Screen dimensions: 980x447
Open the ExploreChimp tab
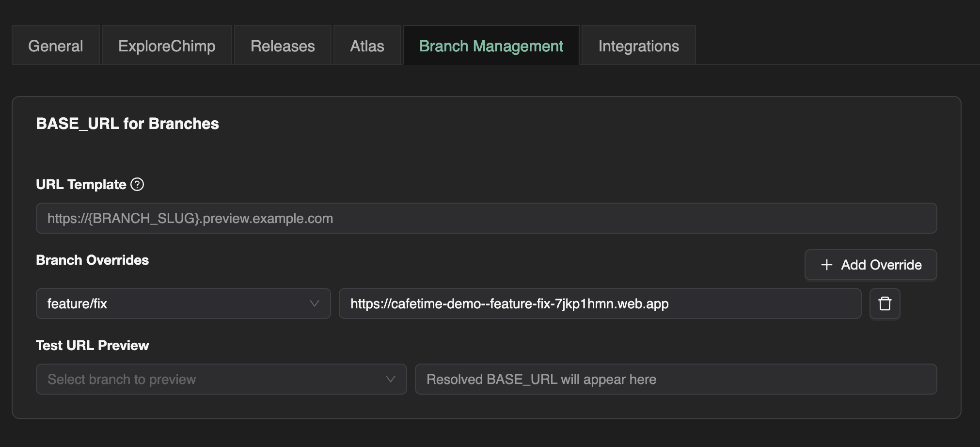tap(166, 45)
